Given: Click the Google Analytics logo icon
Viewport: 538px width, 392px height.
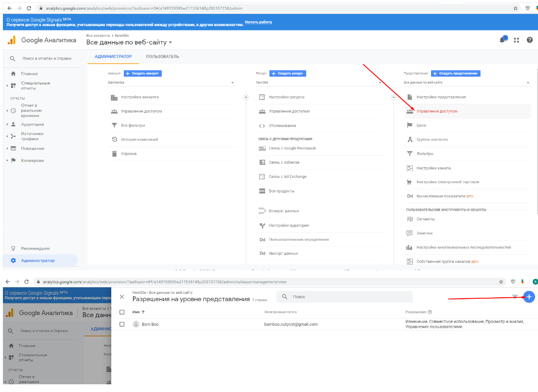Looking at the screenshot, I should pyautogui.click(x=12, y=40).
